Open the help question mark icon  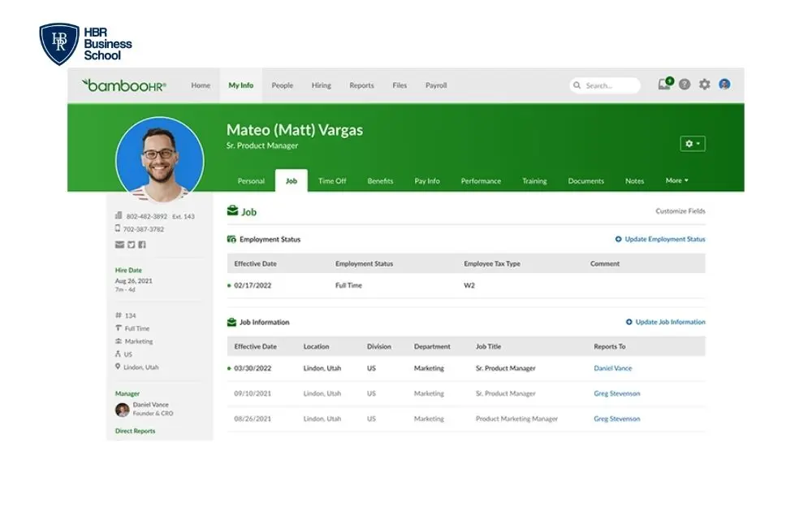tap(685, 85)
